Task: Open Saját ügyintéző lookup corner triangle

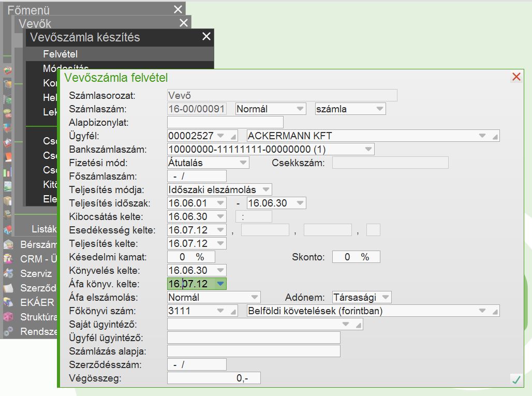Action: point(359,325)
